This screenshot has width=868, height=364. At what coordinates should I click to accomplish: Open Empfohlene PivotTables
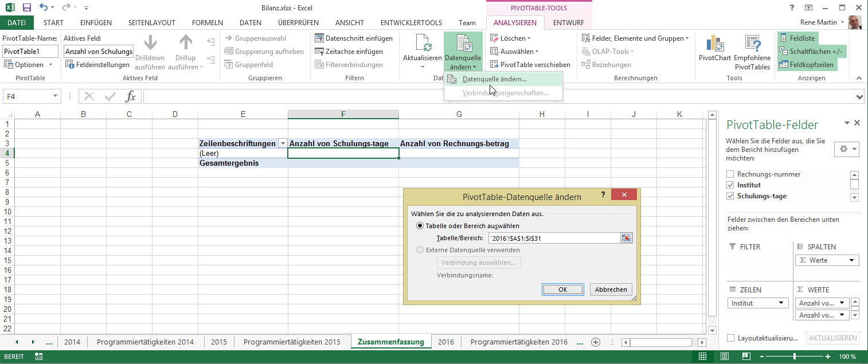point(752,52)
